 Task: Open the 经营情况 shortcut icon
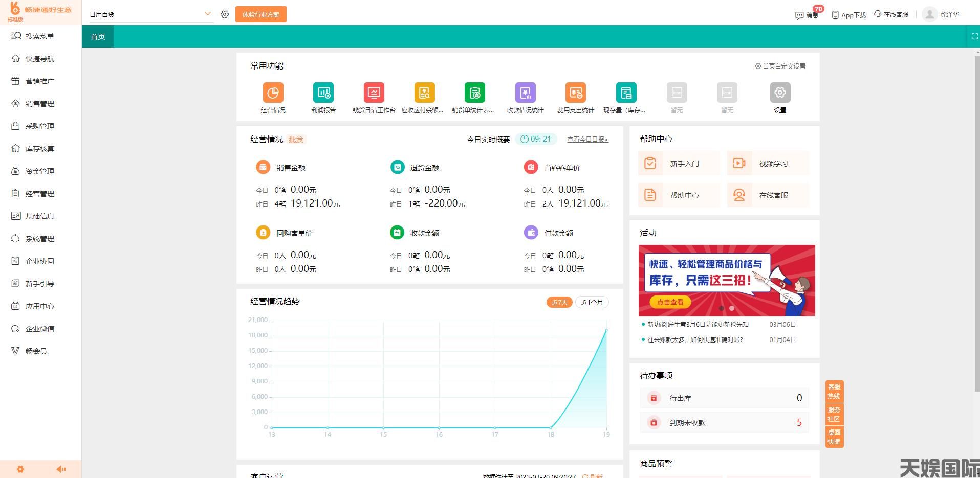273,93
